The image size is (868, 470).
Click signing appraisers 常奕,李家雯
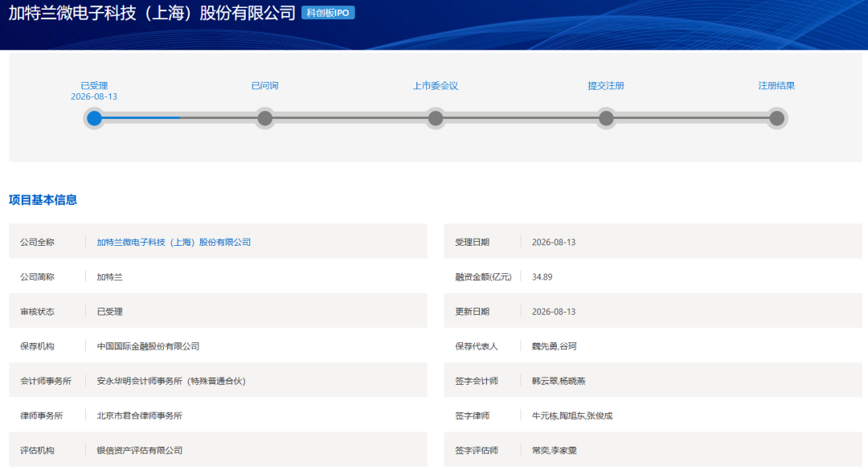554,450
